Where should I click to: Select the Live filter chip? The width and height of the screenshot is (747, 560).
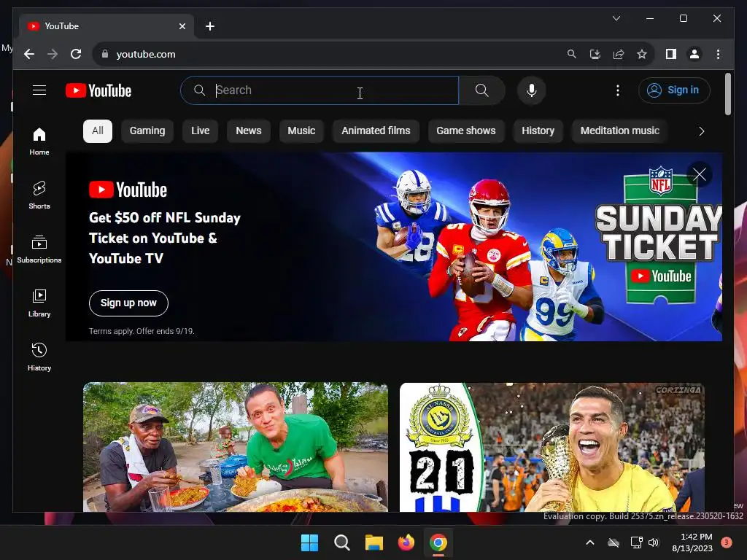(200, 131)
